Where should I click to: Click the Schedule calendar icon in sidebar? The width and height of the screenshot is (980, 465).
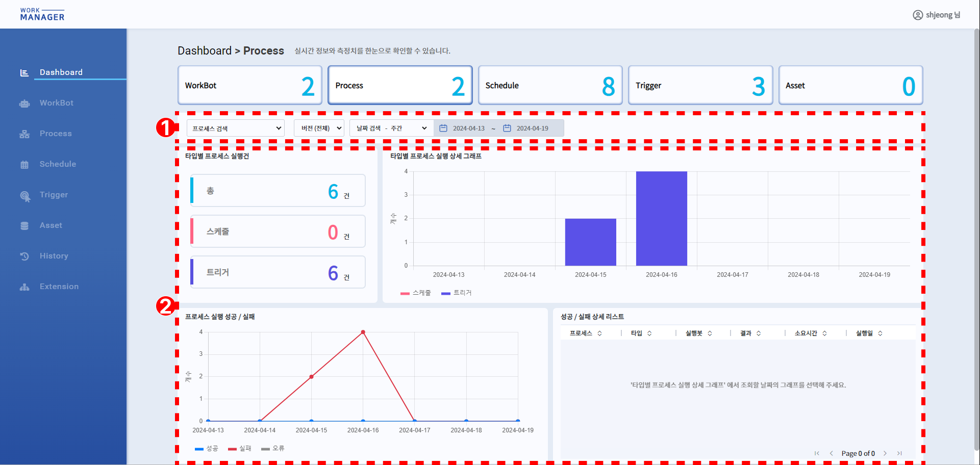[x=24, y=165]
